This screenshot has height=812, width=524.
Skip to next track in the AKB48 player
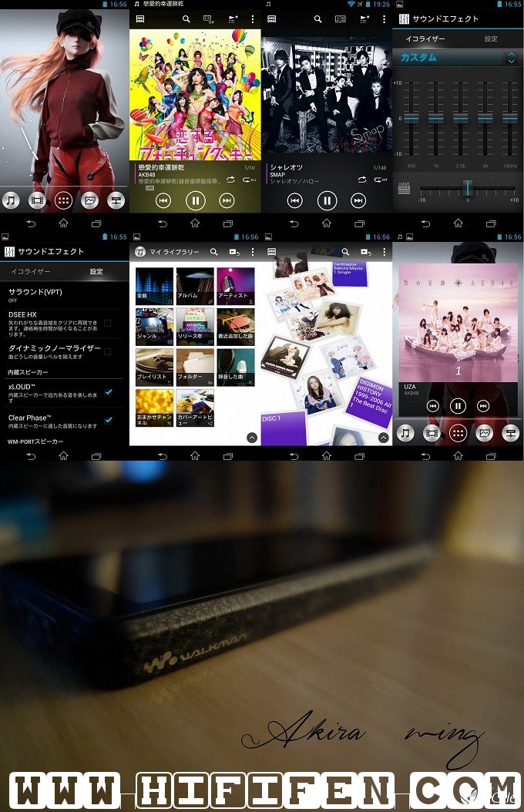(x=227, y=200)
